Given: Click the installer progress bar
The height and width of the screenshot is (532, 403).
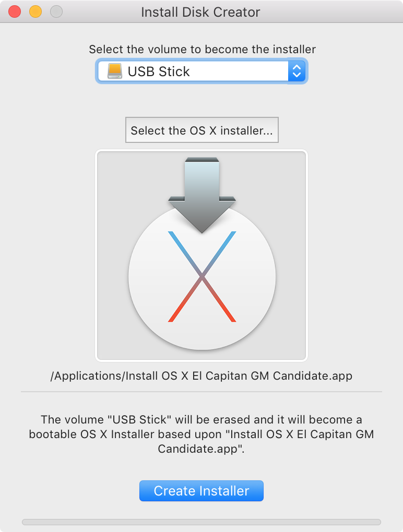Looking at the screenshot, I should click(201, 522).
